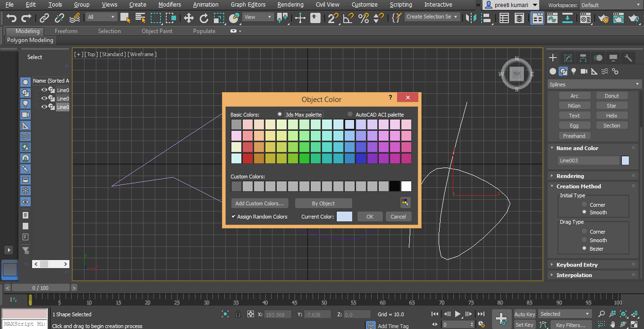Screen dimensions: 644x329
Task: Click the Undo icon in the toolbar
Action: [11, 17]
